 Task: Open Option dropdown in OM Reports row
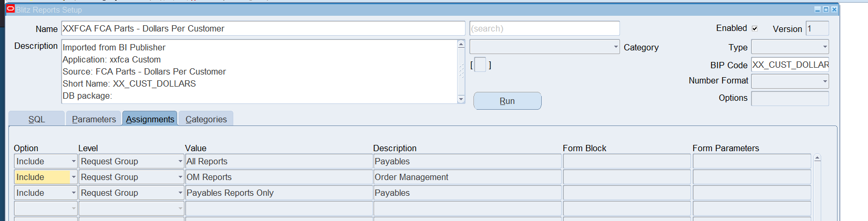click(74, 177)
